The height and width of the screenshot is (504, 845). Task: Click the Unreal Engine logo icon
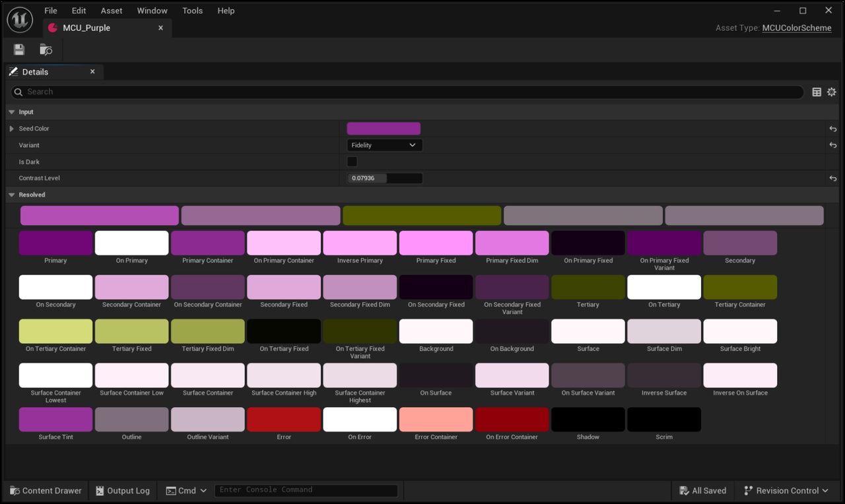pyautogui.click(x=20, y=20)
